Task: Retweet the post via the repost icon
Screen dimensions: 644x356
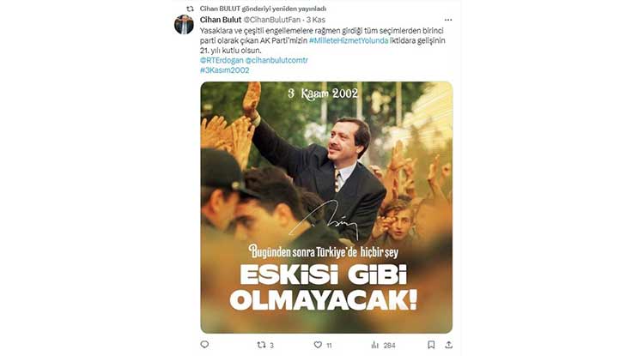Action: click(x=261, y=345)
